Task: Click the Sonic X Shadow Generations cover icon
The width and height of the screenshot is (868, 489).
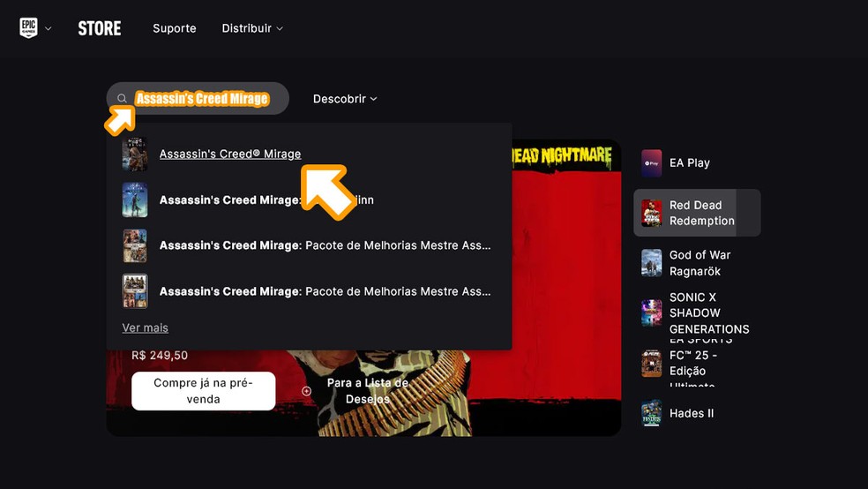Action: (x=652, y=312)
